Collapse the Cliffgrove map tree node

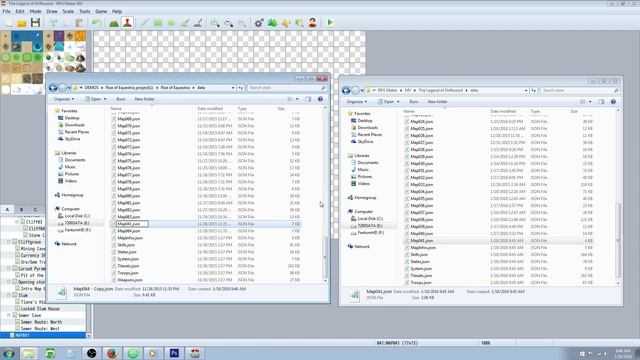click(x=9, y=242)
